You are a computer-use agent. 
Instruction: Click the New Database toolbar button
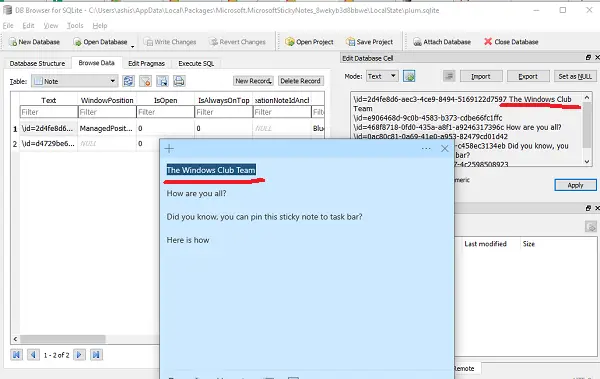(x=34, y=42)
